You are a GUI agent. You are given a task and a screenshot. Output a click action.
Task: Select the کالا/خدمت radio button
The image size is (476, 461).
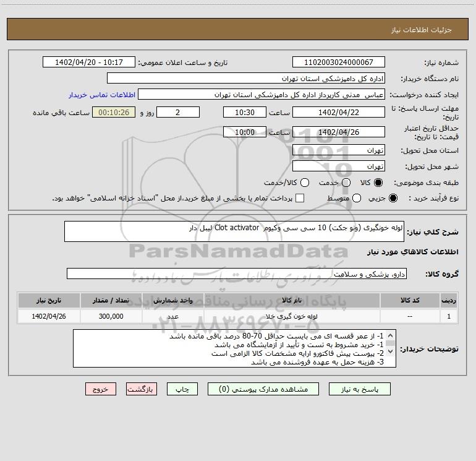click(x=305, y=183)
